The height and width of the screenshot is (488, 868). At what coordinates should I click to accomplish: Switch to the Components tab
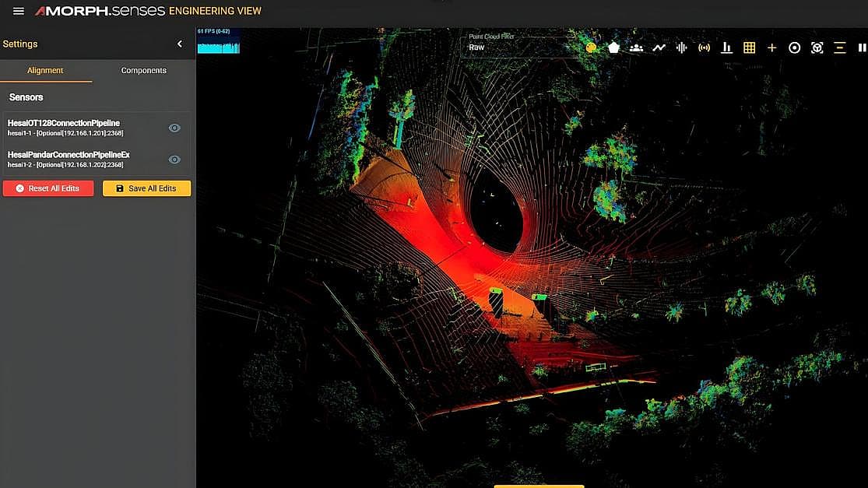pos(143,70)
